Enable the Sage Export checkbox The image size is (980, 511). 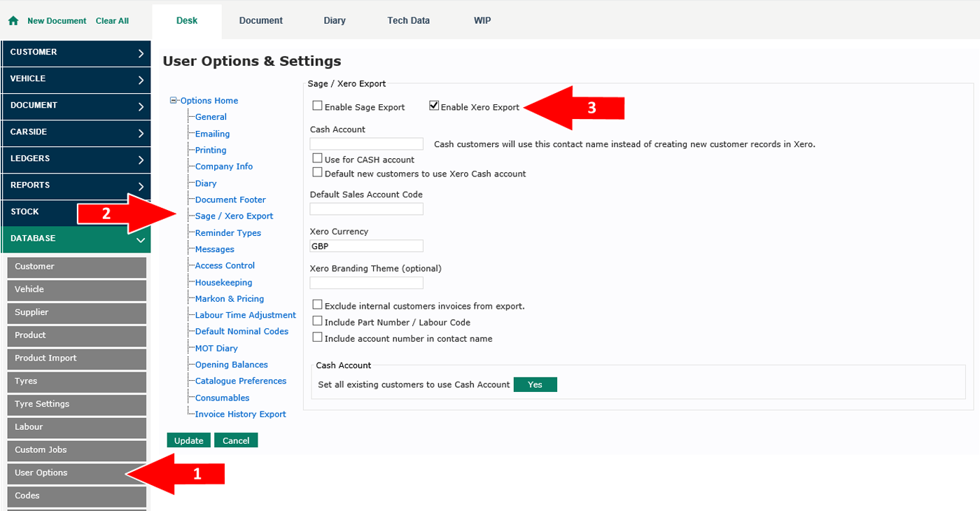(x=318, y=106)
